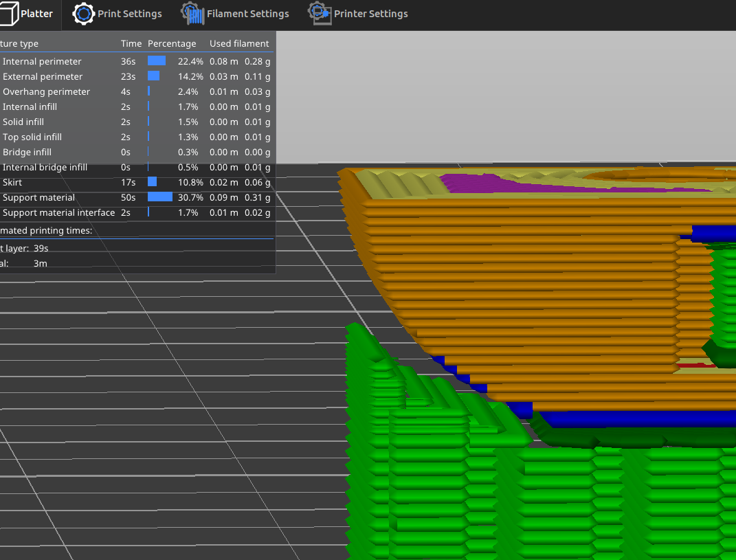Toggle visibility of Skirt row
Image resolution: width=736 pixels, height=560 pixels.
pos(137,183)
